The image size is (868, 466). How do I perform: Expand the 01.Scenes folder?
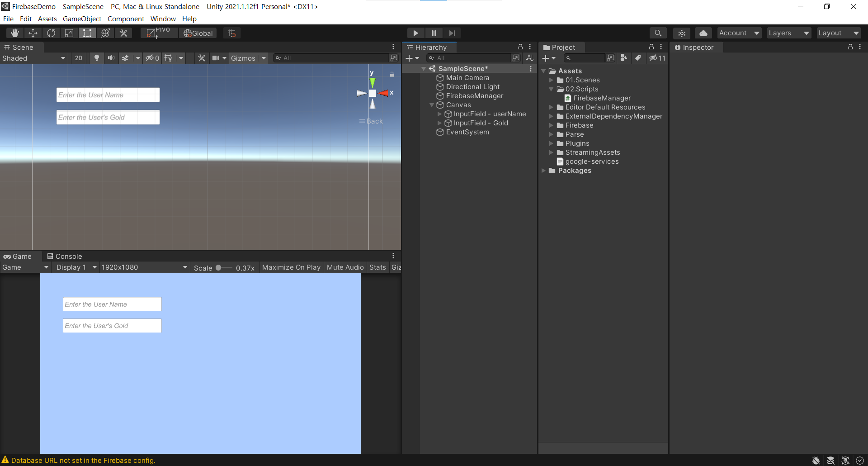pyautogui.click(x=551, y=80)
